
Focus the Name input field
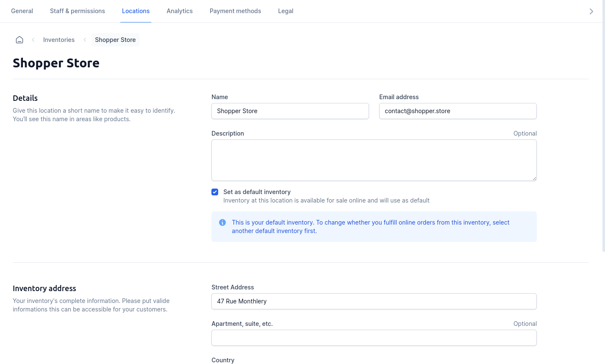290,111
